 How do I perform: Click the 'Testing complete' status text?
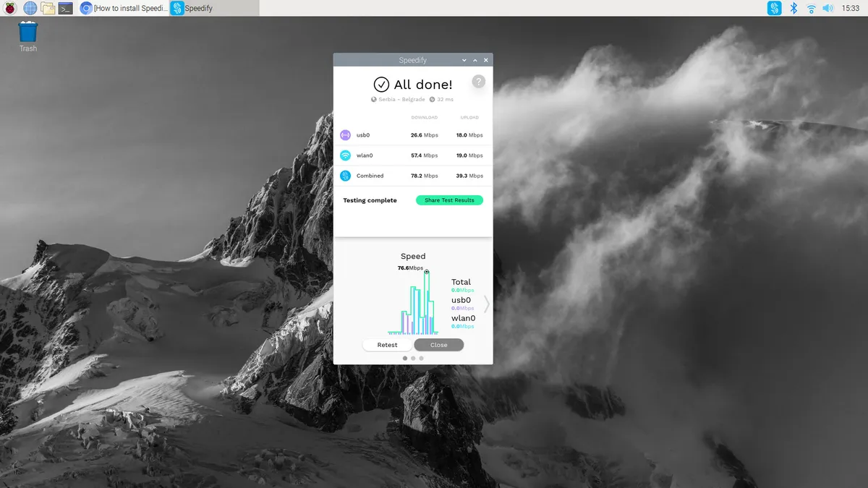[x=370, y=200]
